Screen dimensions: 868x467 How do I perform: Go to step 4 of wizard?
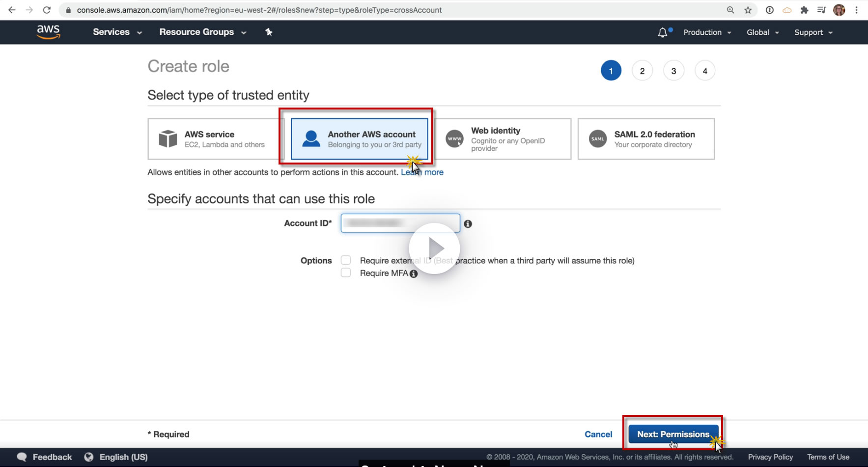click(705, 71)
